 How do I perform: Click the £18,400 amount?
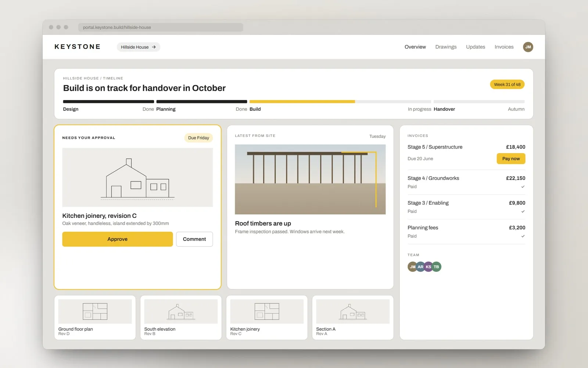tap(516, 147)
